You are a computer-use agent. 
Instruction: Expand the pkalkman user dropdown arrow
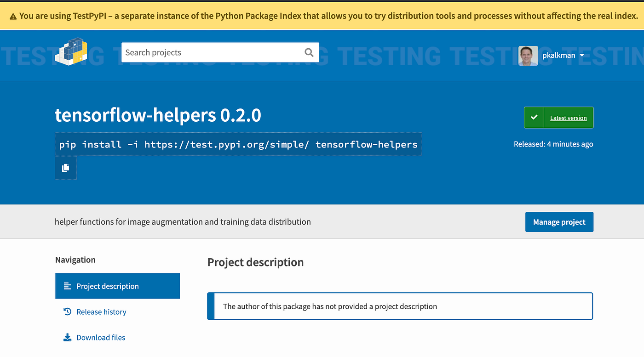(582, 56)
